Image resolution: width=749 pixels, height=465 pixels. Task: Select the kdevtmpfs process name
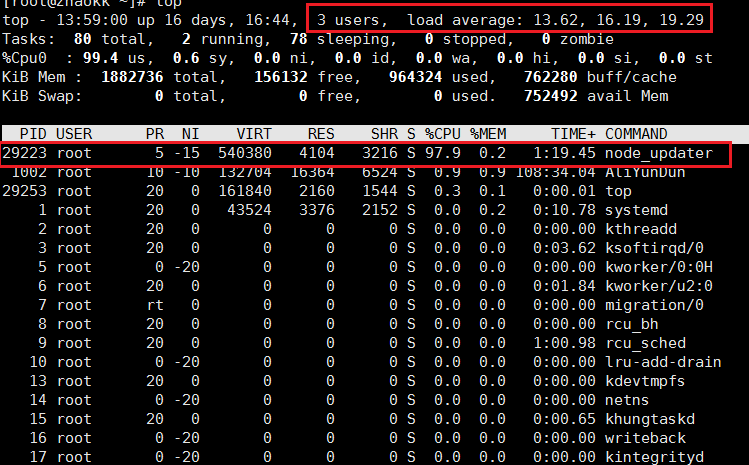645,381
